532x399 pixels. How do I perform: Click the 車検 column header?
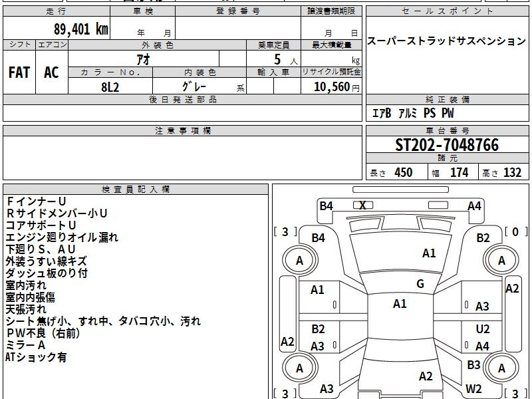(143, 11)
